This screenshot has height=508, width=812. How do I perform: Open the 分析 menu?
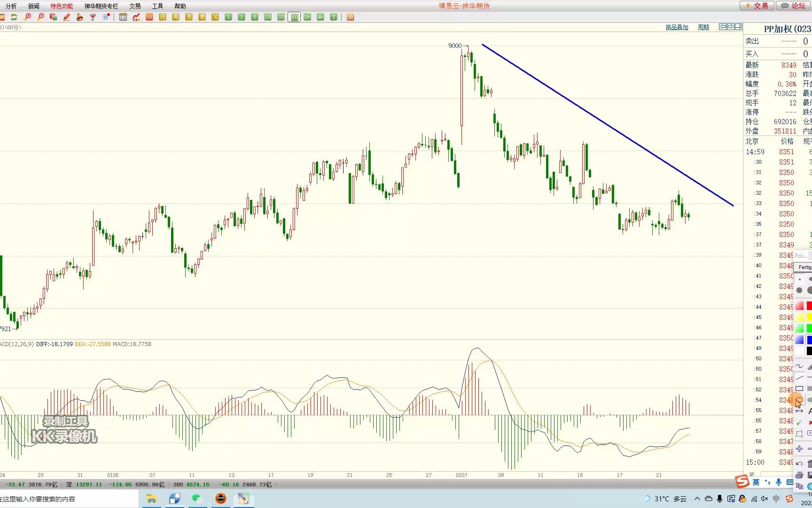[x=11, y=6]
